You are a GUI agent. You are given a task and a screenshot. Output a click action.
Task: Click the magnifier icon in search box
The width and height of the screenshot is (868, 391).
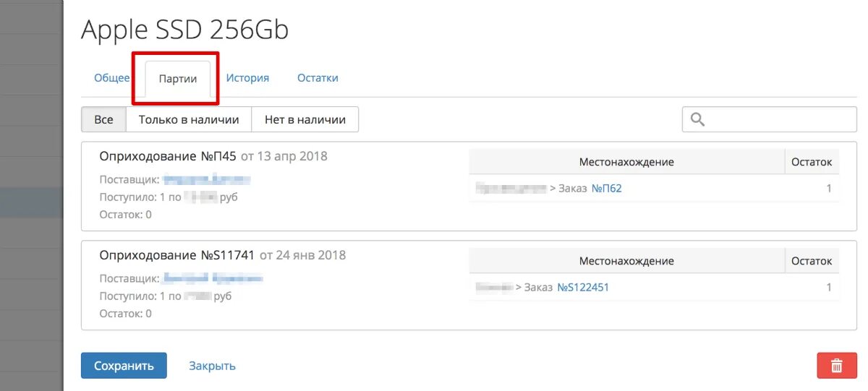click(697, 120)
